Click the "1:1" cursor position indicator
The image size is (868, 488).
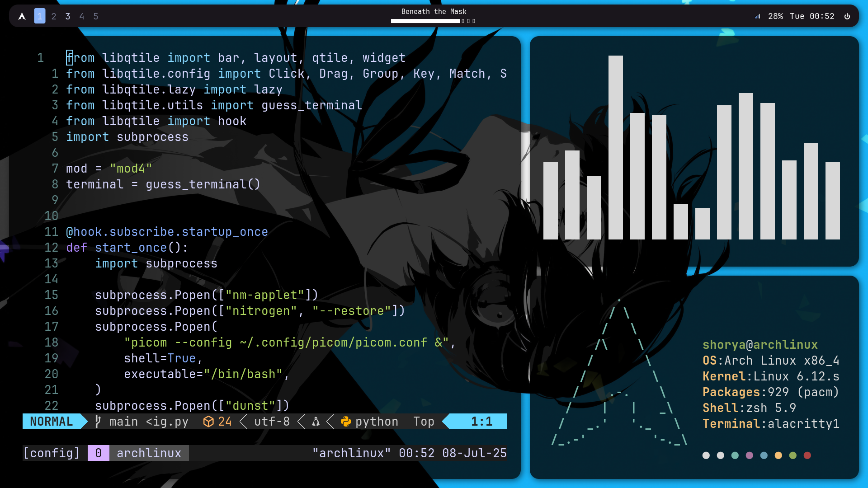click(481, 422)
